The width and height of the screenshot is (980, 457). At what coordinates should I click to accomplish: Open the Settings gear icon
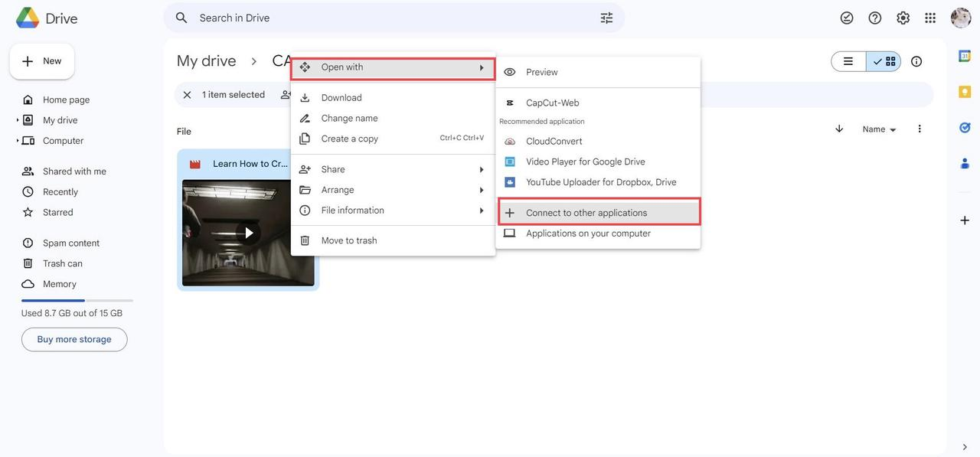pos(903,18)
